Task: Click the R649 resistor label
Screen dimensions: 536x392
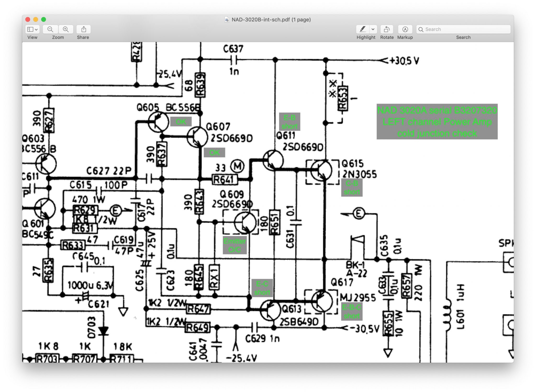Action: [198, 327]
